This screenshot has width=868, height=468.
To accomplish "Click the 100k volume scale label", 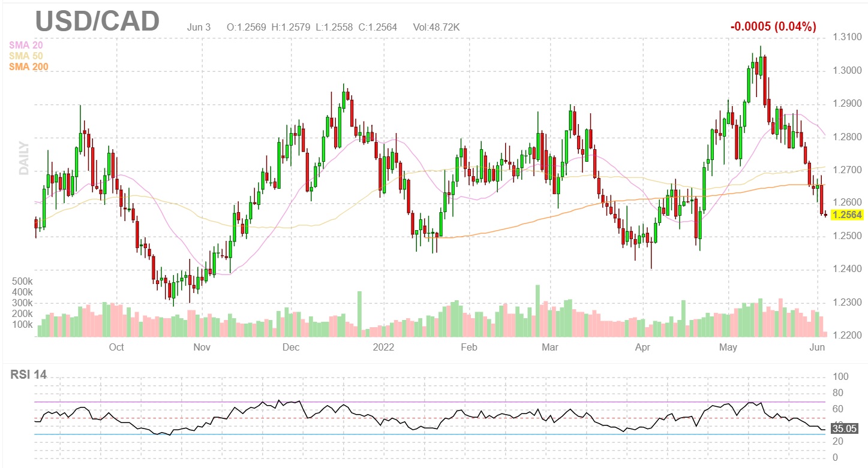I will pyautogui.click(x=22, y=324).
